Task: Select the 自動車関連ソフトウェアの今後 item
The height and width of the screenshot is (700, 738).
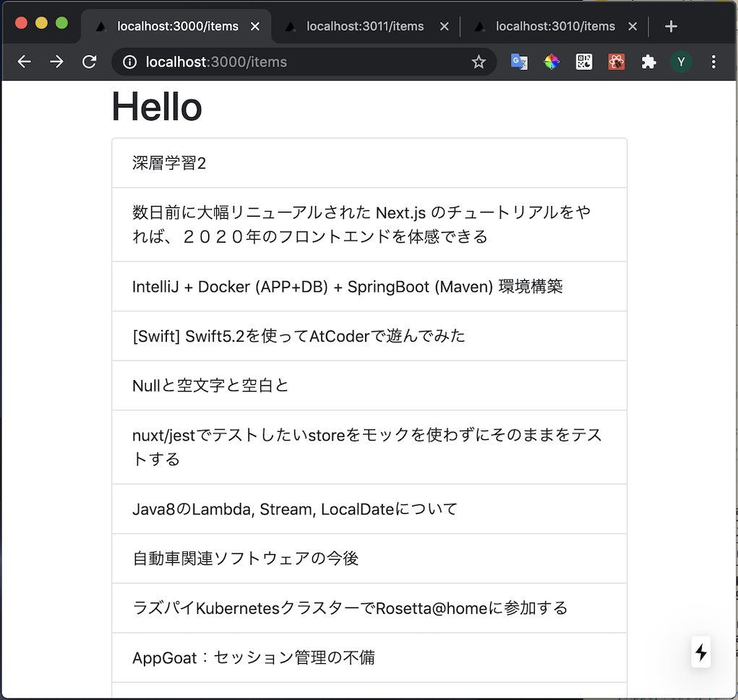Action: point(369,558)
